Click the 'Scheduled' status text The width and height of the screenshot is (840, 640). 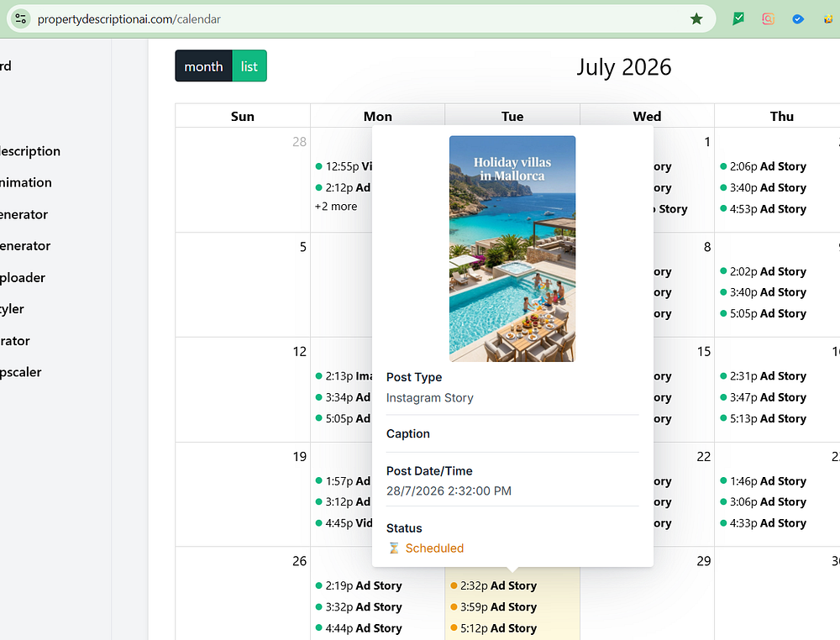[x=434, y=548]
